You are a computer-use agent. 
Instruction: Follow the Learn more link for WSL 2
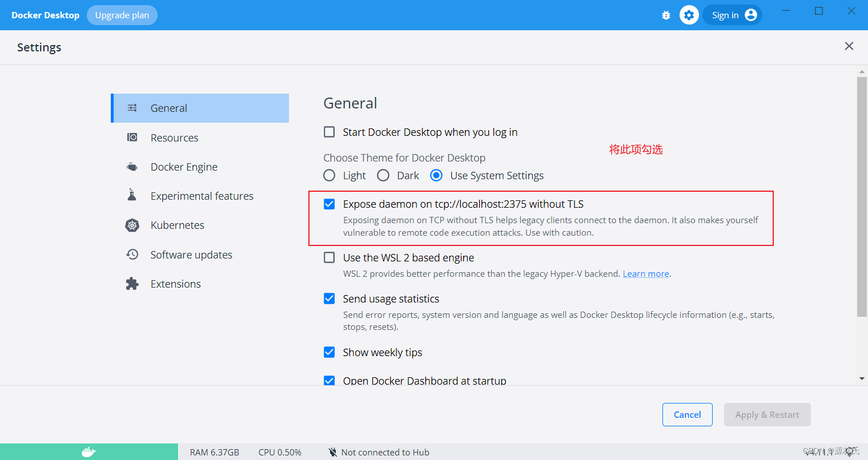coord(645,274)
